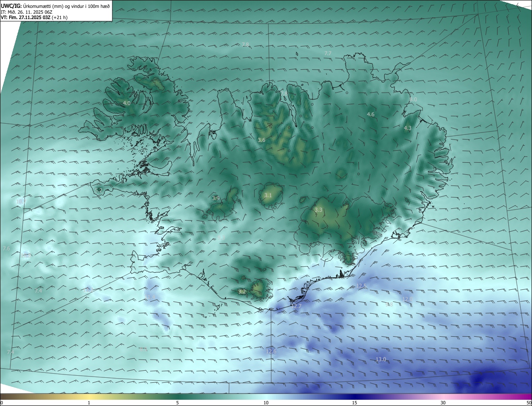Click the 3.1 value on Hofsjökull
Image resolution: width=532 pixels, height=406 pixels.
[268, 195]
